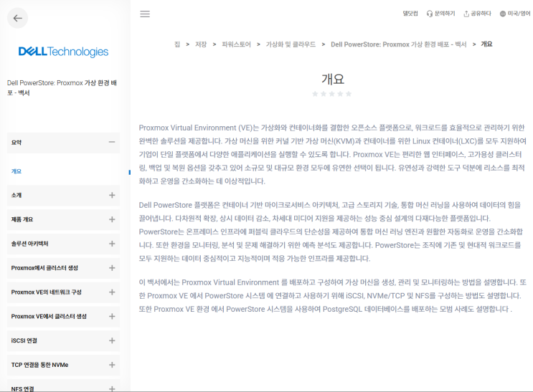The width and height of the screenshot is (533, 392).
Task: Open Dell PowerStore: Proxmox breadcrumb link
Action: coord(399,44)
